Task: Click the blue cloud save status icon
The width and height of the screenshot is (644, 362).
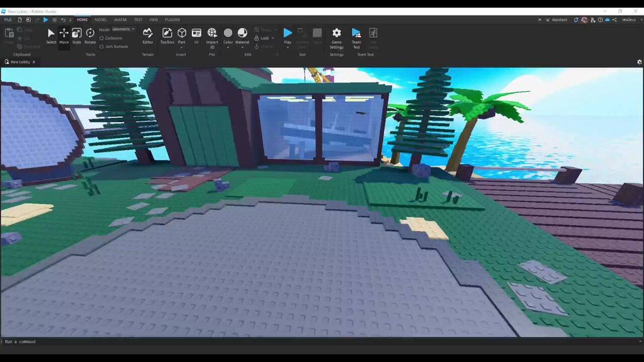Action: click(607, 20)
